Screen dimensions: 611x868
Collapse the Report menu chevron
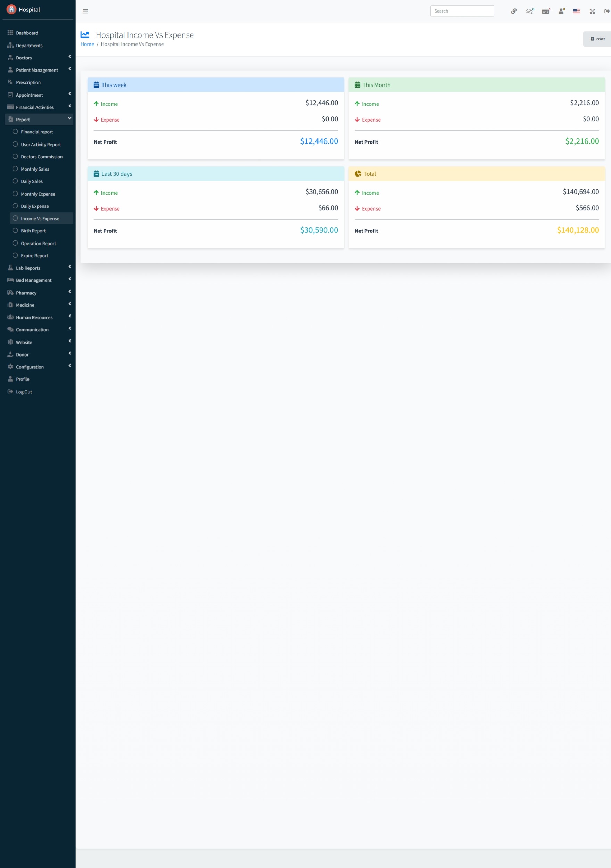pos(69,119)
